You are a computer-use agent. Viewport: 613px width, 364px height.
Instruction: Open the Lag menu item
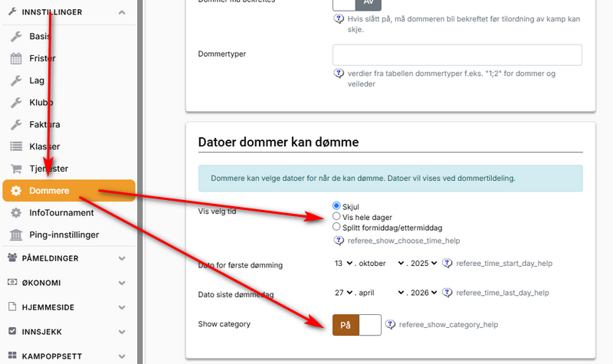click(69, 80)
